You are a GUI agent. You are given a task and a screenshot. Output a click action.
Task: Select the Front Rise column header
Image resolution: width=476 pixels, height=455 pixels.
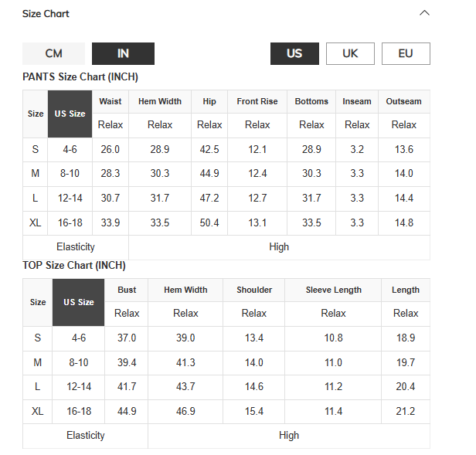tap(257, 101)
